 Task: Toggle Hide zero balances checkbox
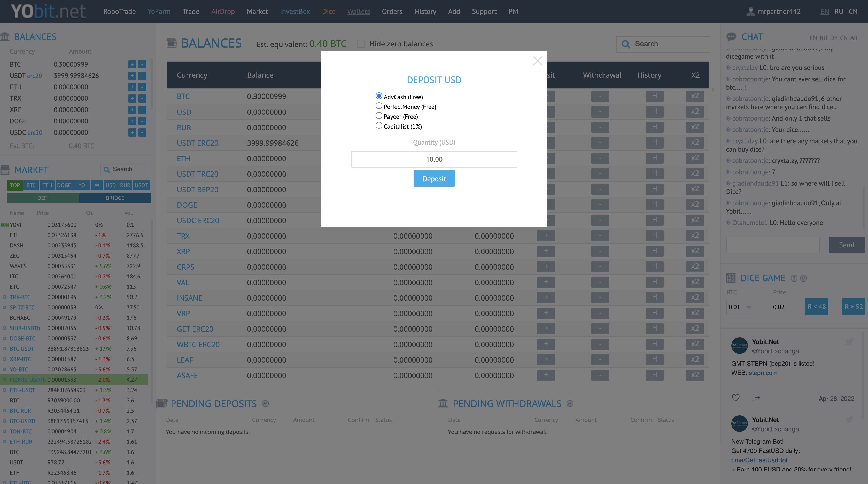(361, 44)
